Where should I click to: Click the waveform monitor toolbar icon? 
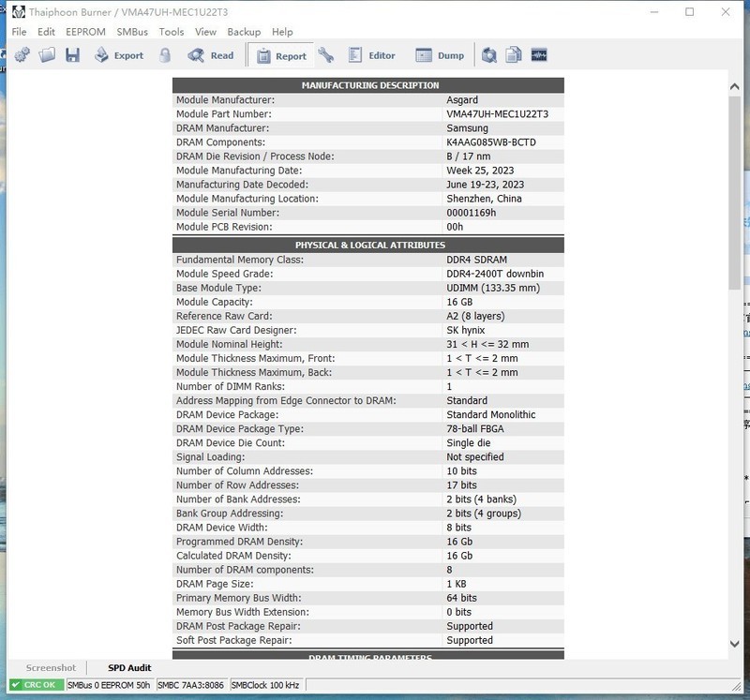point(538,55)
